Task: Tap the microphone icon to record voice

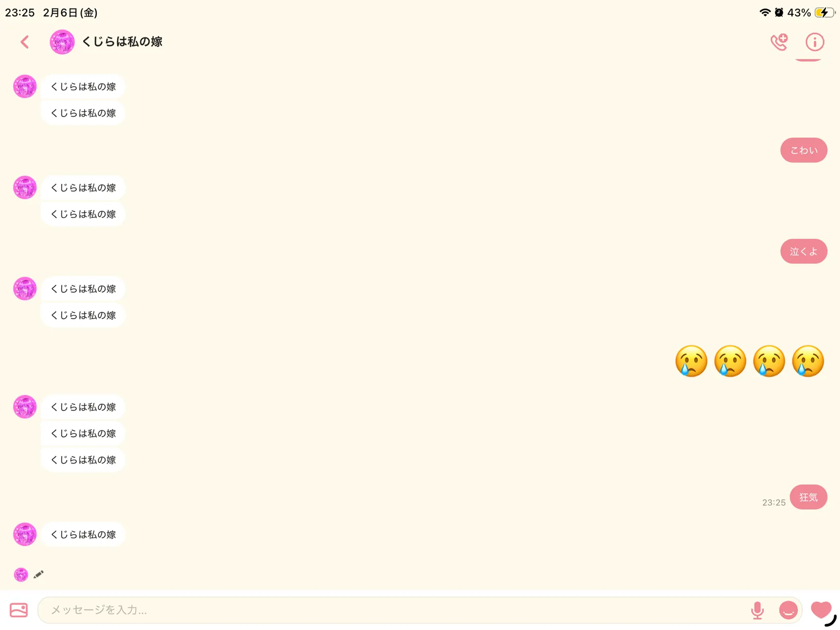Action: tap(757, 610)
